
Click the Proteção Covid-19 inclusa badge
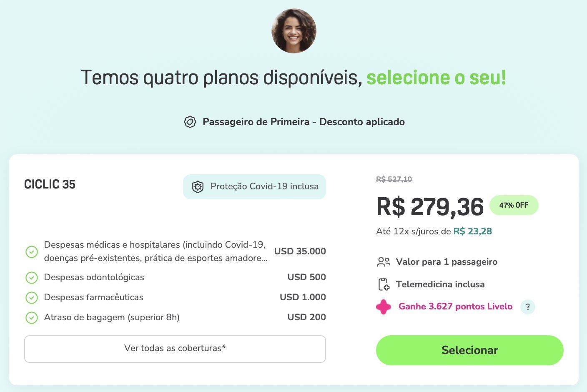[254, 186]
